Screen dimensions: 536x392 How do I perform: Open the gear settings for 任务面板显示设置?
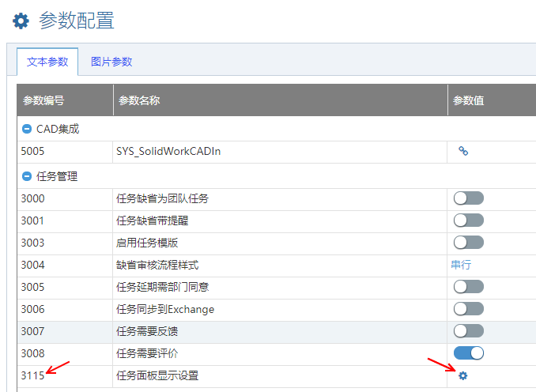(463, 375)
